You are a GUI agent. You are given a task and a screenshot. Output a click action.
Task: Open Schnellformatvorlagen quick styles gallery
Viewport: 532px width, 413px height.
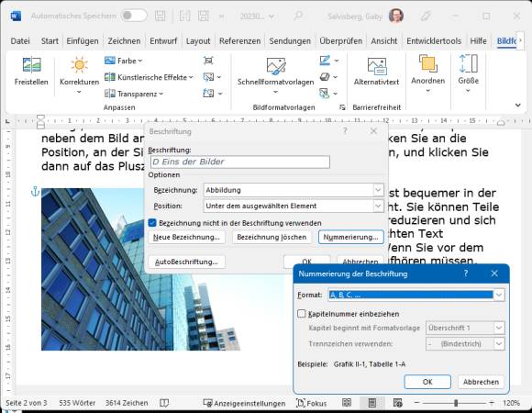point(275,75)
